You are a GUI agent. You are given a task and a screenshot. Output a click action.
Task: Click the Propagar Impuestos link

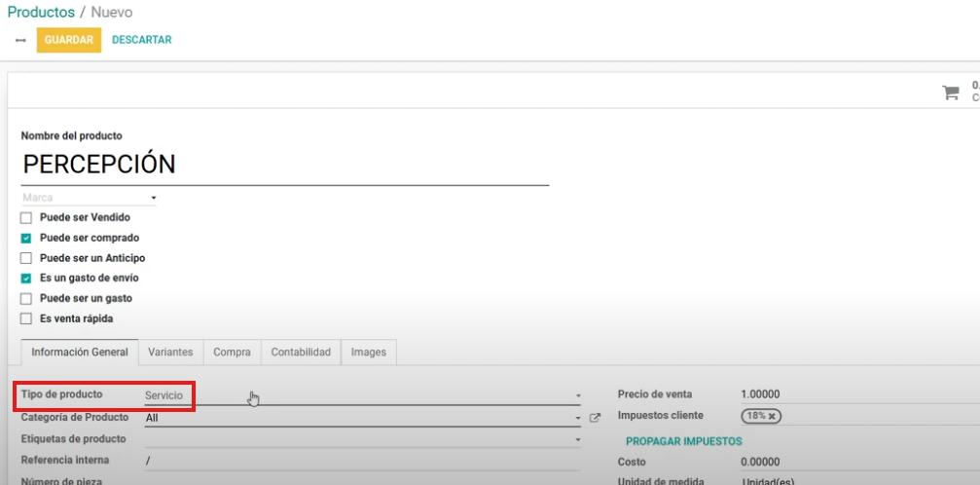[683, 441]
